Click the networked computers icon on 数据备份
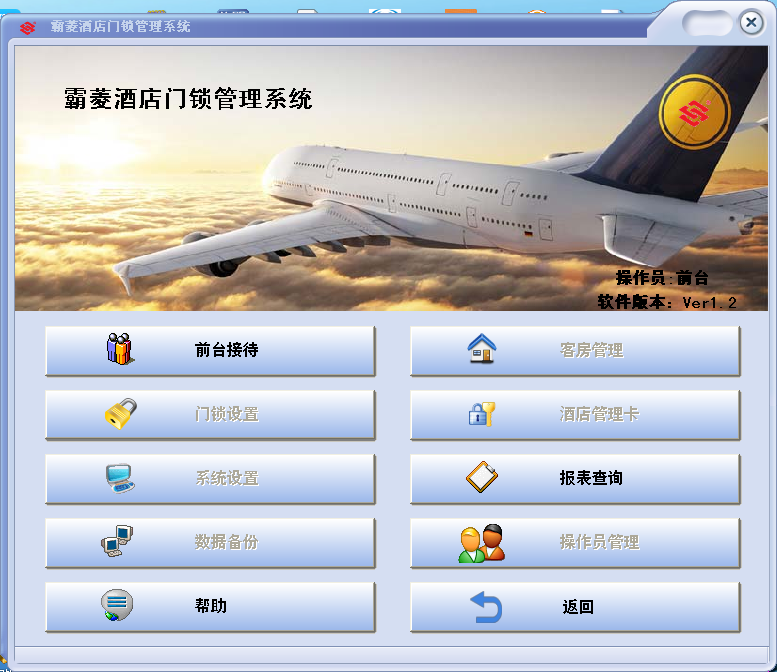Viewport: 777px width, 672px height. pyautogui.click(x=117, y=541)
